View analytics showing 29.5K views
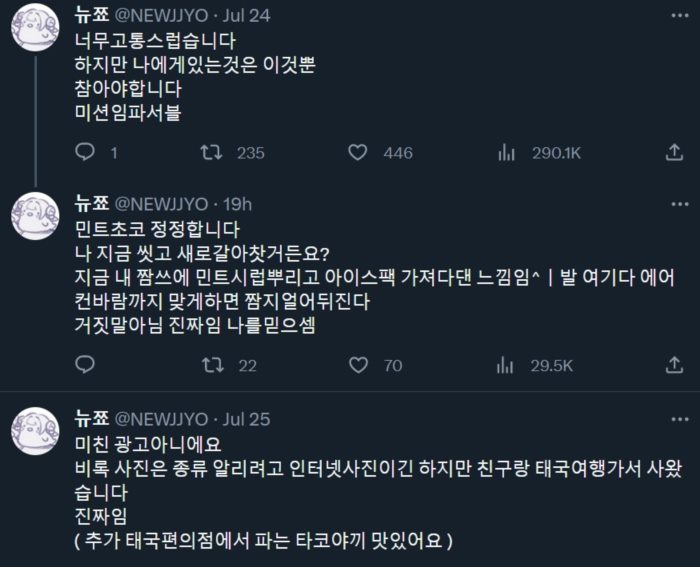Screen dimensions: 700x567 click(506, 366)
